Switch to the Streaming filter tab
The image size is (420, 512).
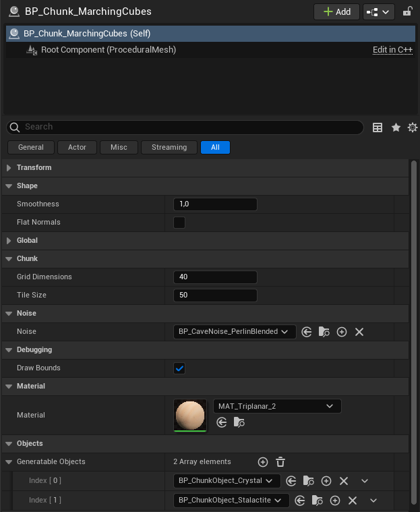click(169, 147)
